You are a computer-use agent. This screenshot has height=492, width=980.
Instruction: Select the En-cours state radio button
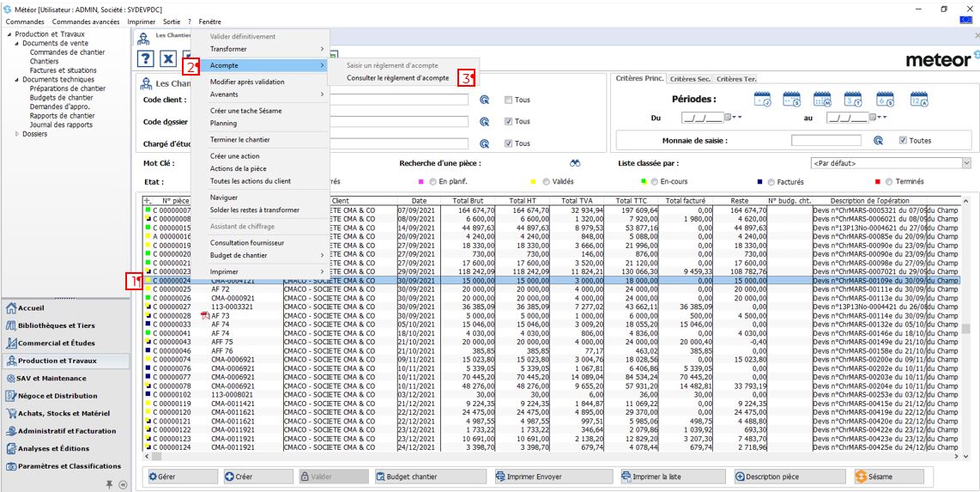(655, 182)
